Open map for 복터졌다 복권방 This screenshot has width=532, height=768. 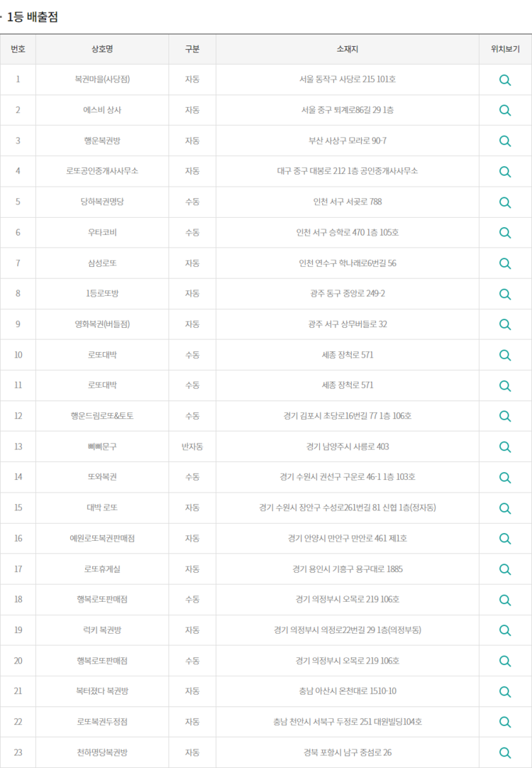[504, 691]
